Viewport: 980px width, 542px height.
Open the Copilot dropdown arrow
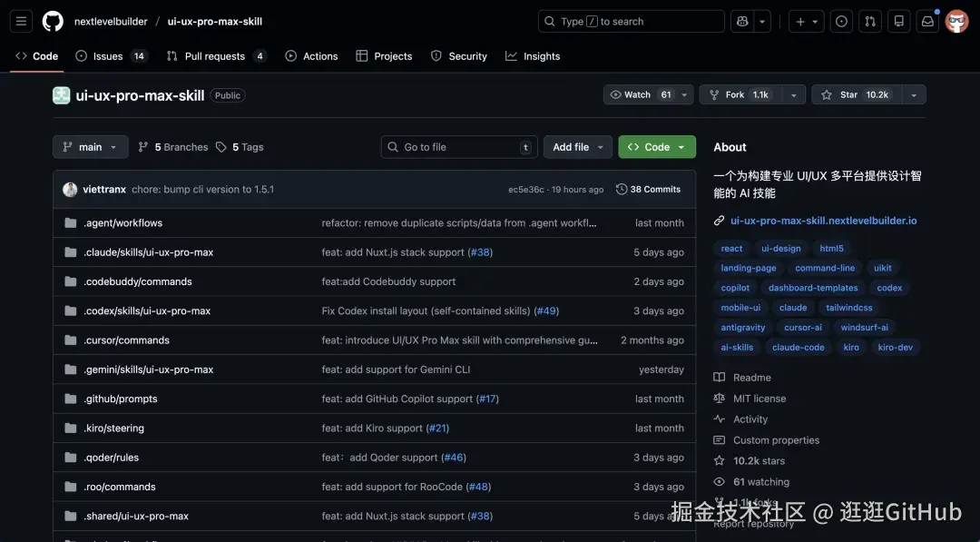click(x=762, y=21)
